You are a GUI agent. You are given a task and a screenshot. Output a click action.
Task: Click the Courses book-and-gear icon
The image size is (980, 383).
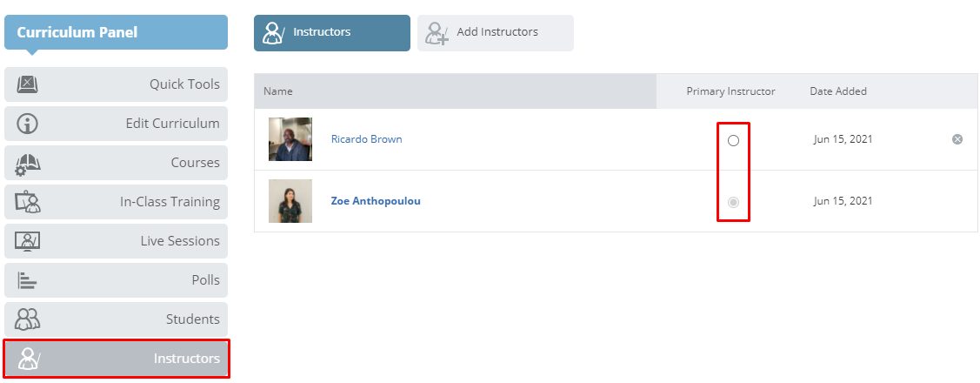[28, 163]
